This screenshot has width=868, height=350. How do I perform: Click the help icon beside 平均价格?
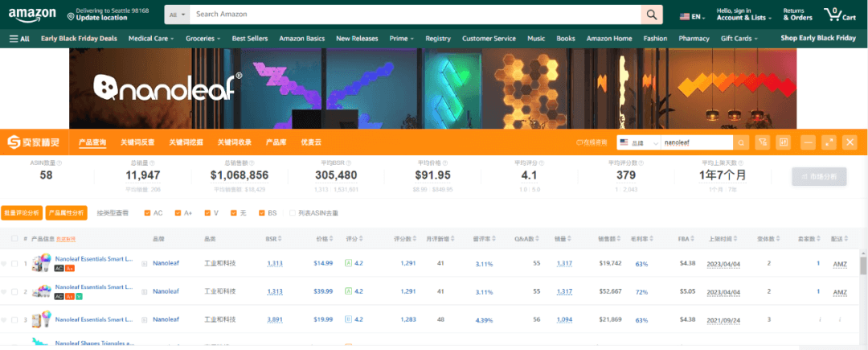click(x=444, y=163)
